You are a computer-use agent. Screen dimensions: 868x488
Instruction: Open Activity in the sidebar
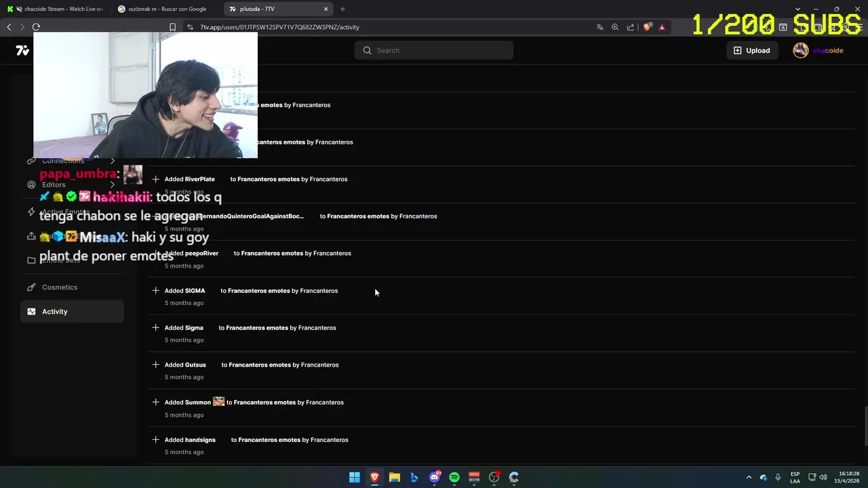tap(72, 312)
